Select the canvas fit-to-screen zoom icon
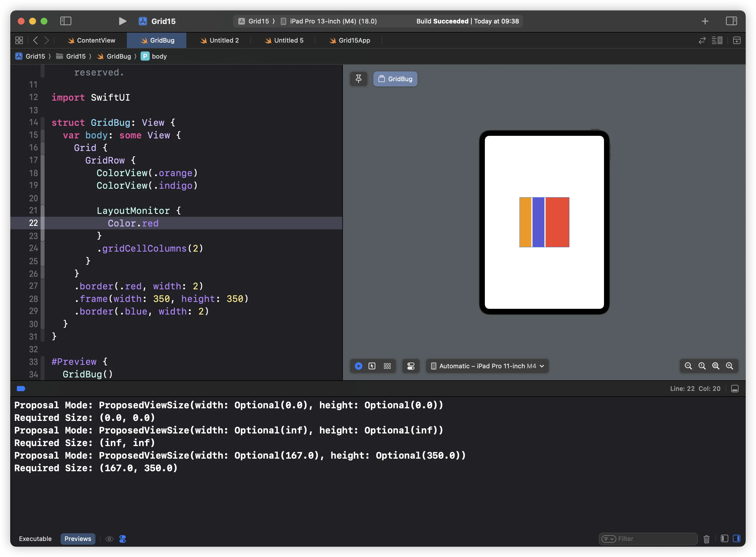 [x=716, y=365]
